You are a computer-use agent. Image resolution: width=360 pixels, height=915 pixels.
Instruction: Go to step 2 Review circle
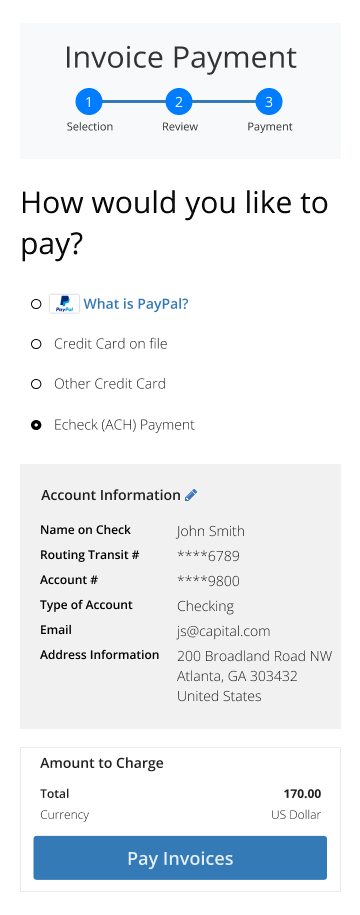coord(179,103)
